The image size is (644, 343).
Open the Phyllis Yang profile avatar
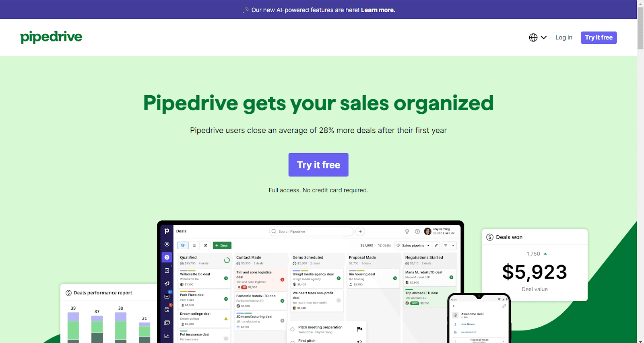[x=427, y=231]
